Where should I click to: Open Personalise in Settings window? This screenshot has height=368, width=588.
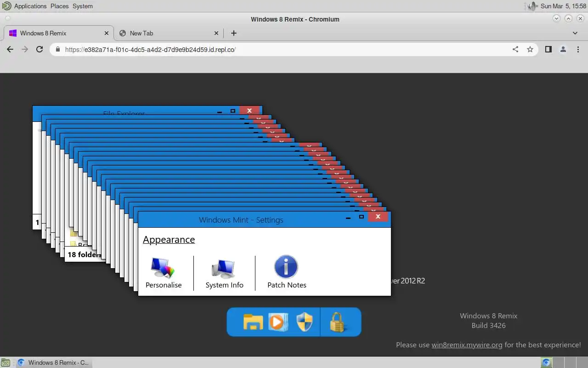[164, 272]
